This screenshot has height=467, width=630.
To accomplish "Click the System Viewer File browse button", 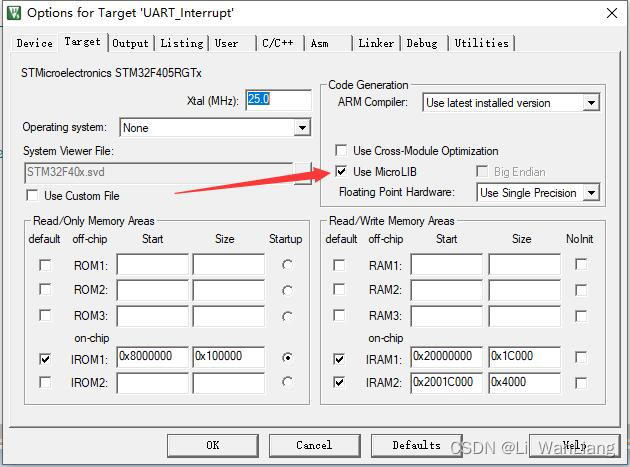I will click(x=303, y=173).
